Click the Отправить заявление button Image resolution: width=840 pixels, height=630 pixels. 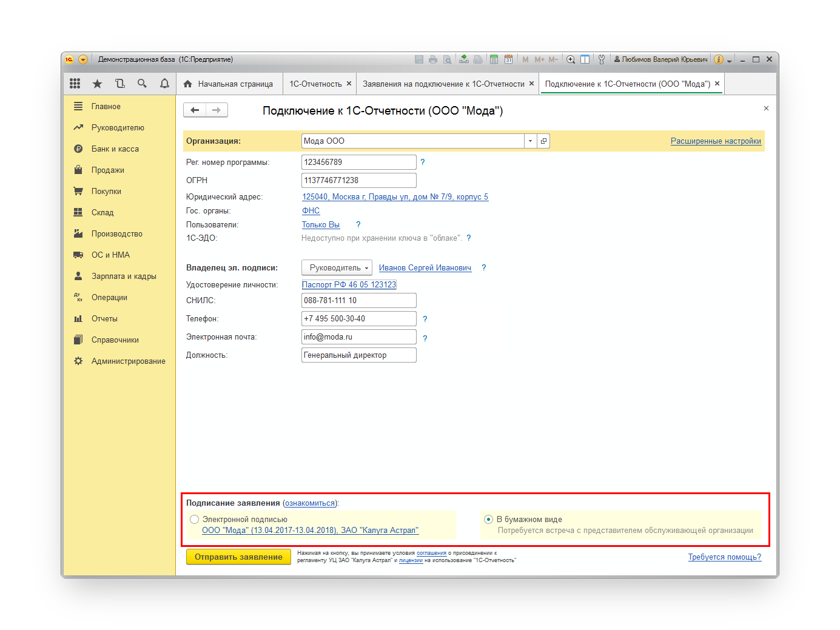click(238, 557)
